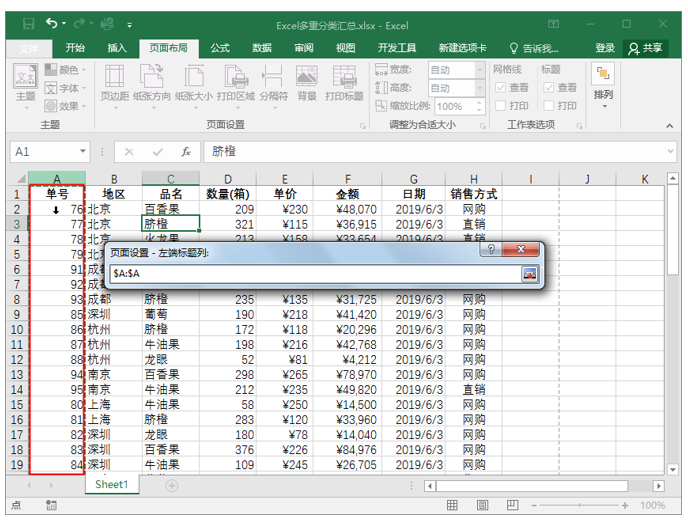Open the File (文件) tab
The height and width of the screenshot is (528, 688).
tap(29, 48)
